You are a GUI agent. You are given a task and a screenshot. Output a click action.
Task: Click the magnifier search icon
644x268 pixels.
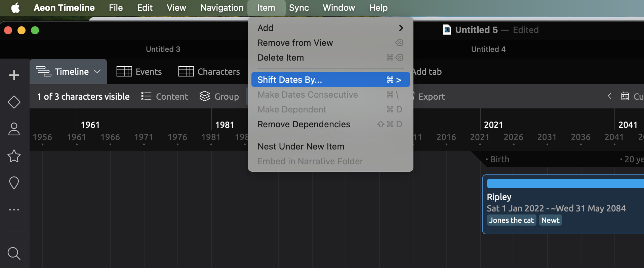14,254
